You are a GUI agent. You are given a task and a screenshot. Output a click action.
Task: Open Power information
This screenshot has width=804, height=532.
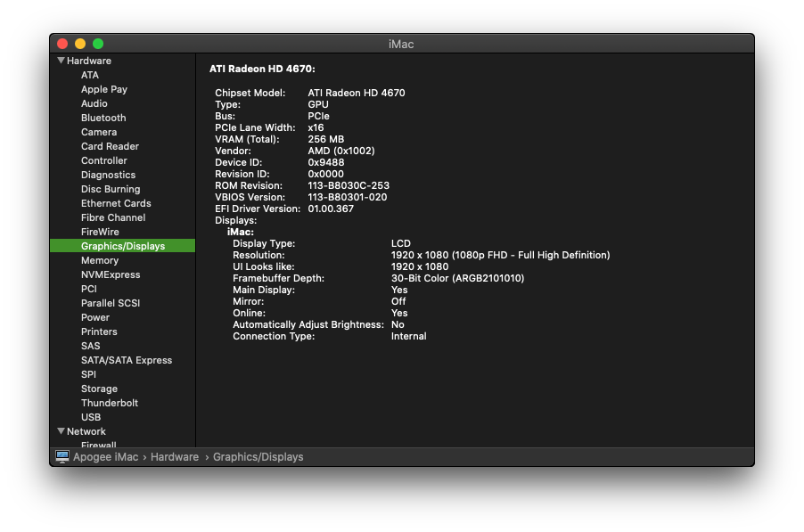coord(94,317)
